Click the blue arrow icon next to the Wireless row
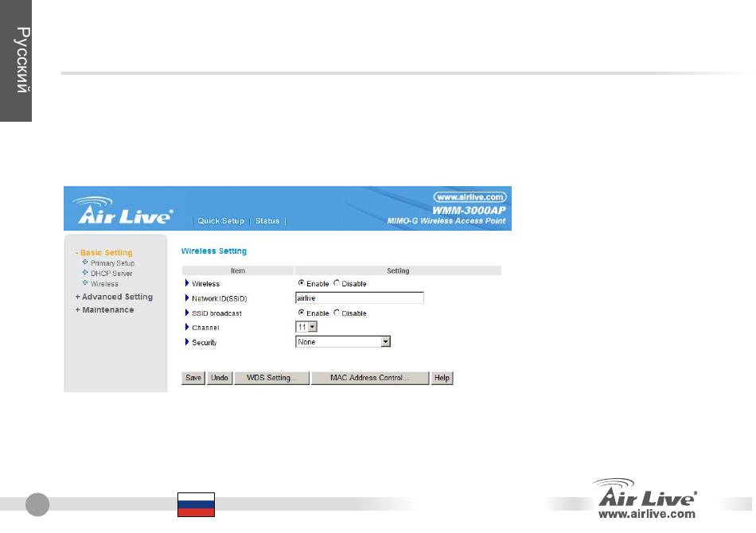756x533 pixels. pos(187,283)
